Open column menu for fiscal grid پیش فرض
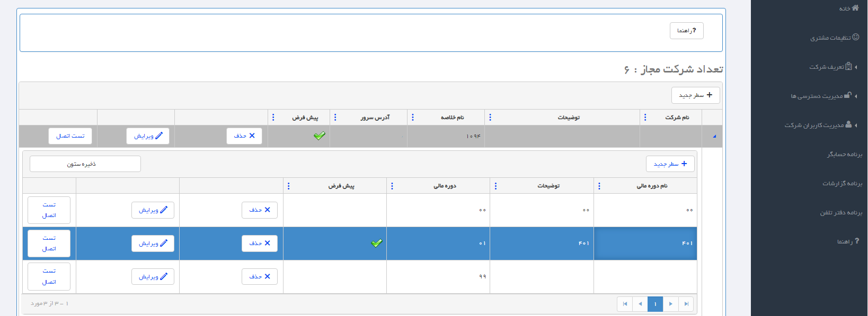Image resolution: width=868 pixels, height=316 pixels. 289,186
